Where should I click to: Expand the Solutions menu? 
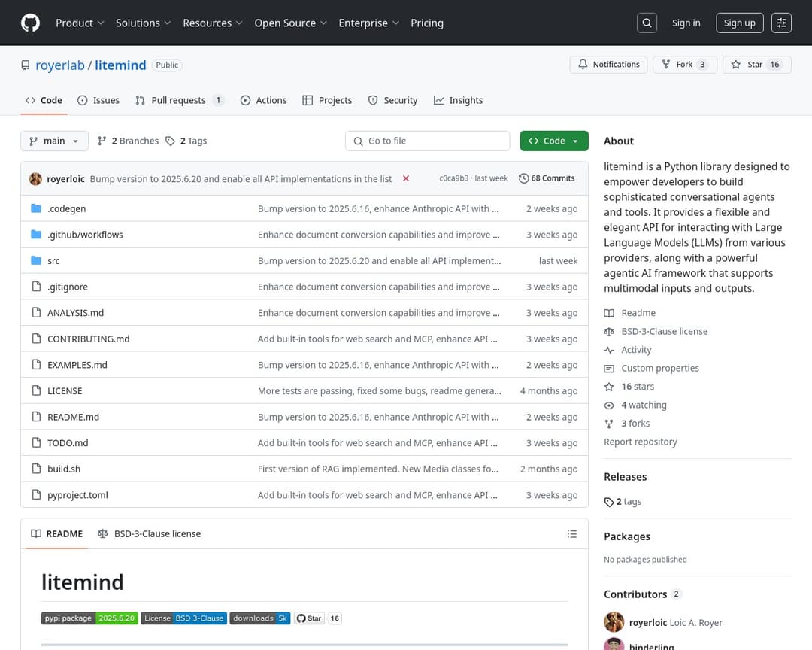click(x=143, y=23)
